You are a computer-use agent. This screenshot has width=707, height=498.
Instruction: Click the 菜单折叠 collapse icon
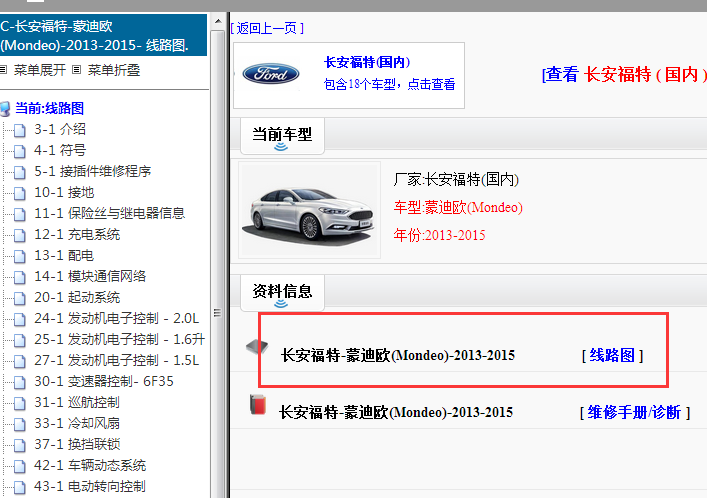coord(77,69)
